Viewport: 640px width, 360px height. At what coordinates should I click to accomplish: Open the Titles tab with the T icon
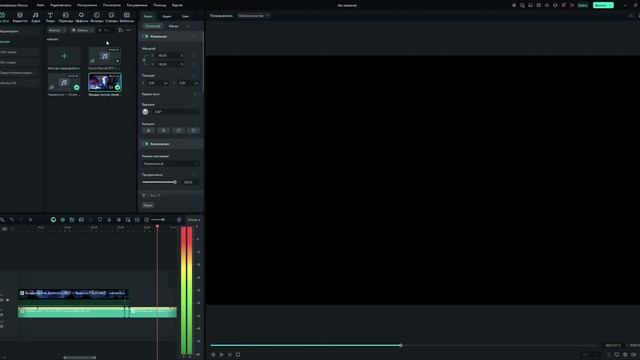point(50,17)
